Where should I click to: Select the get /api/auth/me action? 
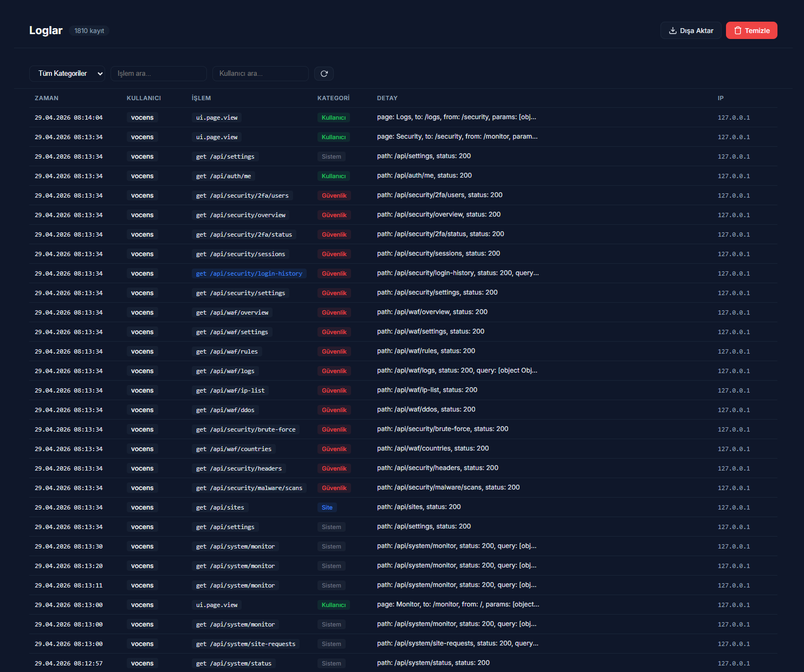[223, 176]
